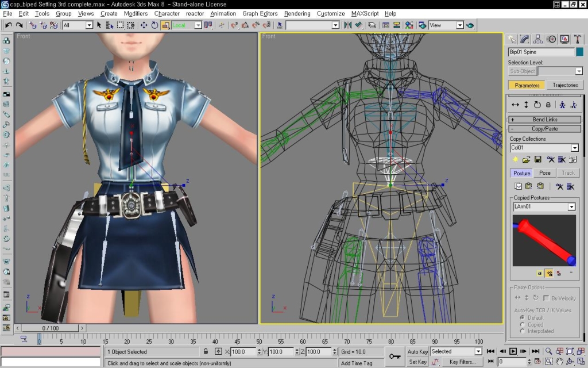Open the Copy Collections Col01 dropdown
588x368 pixels.
574,148
